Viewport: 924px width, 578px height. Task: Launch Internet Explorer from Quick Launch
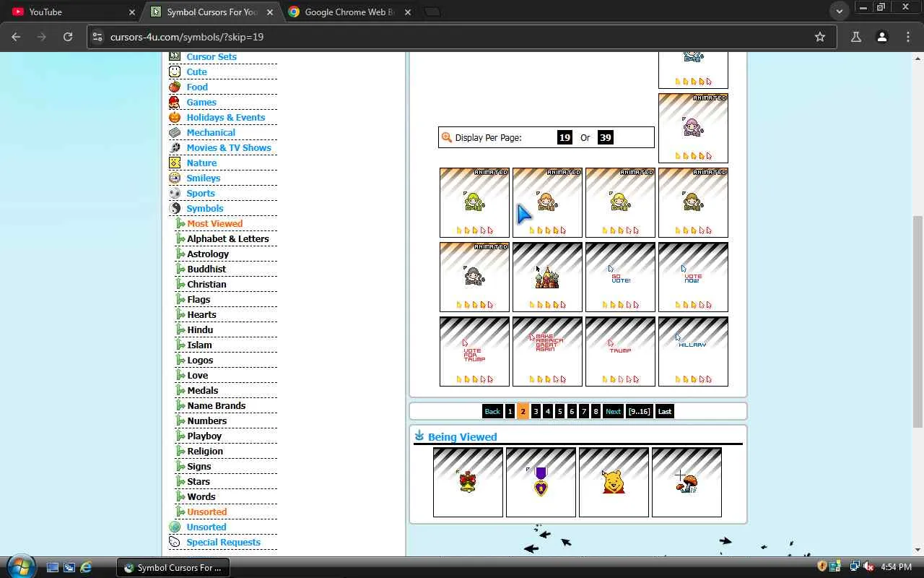point(86,567)
